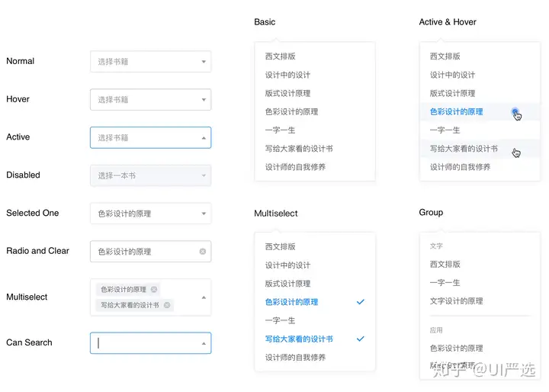Expand the Hover state dropdown arrow
The height and width of the screenshot is (392, 549).
[x=204, y=100]
